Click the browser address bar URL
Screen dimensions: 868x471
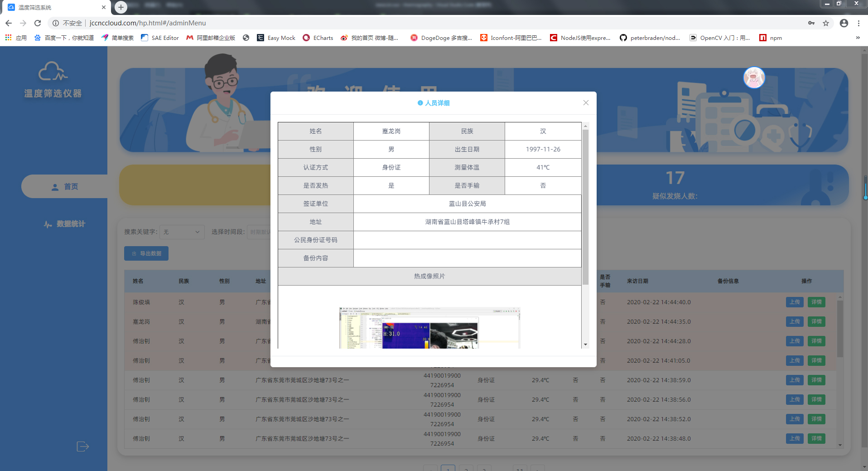148,23
